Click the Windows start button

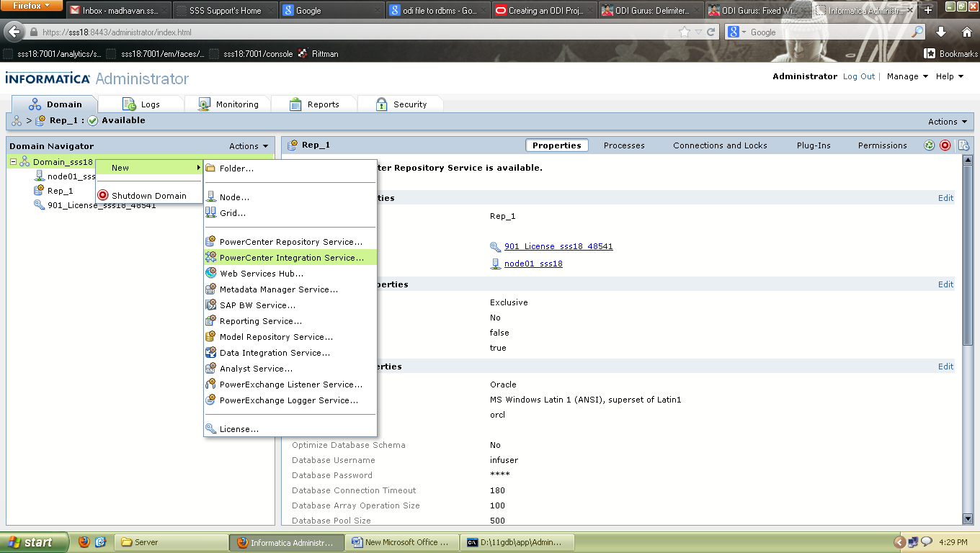35,542
